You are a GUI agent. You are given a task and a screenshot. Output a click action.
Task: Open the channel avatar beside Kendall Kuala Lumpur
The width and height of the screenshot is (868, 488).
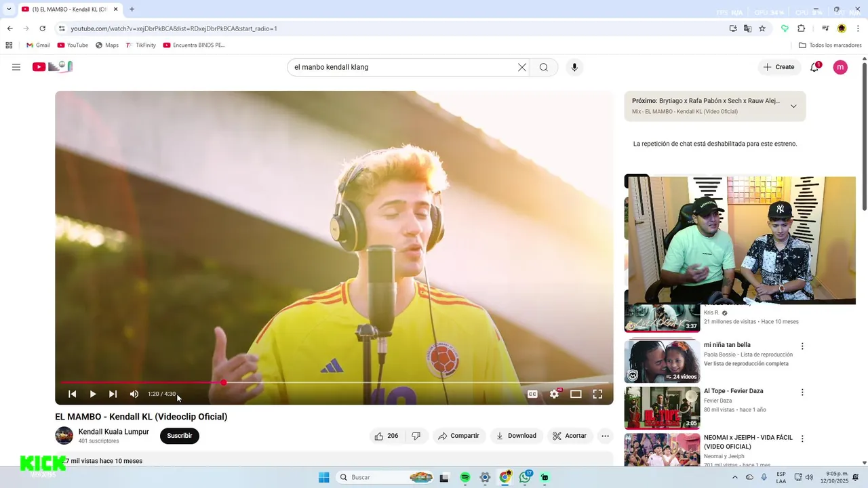[64, 436]
